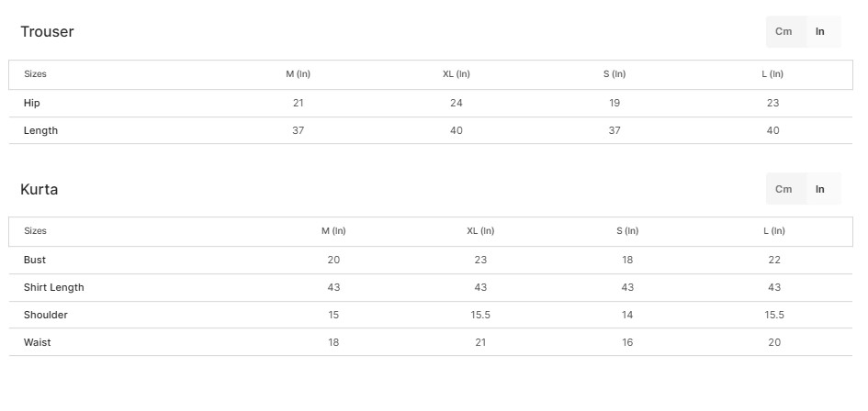Select In units for Trouser chart
Image resolution: width=868 pixels, height=411 pixels.
click(x=820, y=31)
